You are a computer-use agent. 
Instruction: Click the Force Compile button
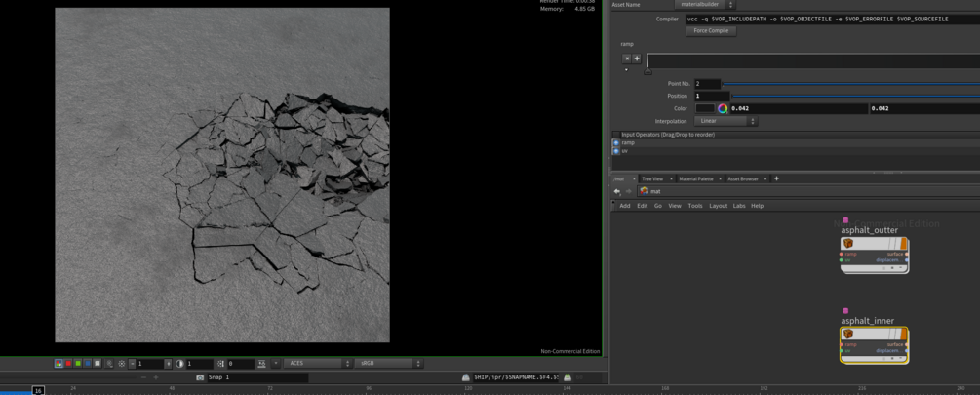tap(711, 31)
